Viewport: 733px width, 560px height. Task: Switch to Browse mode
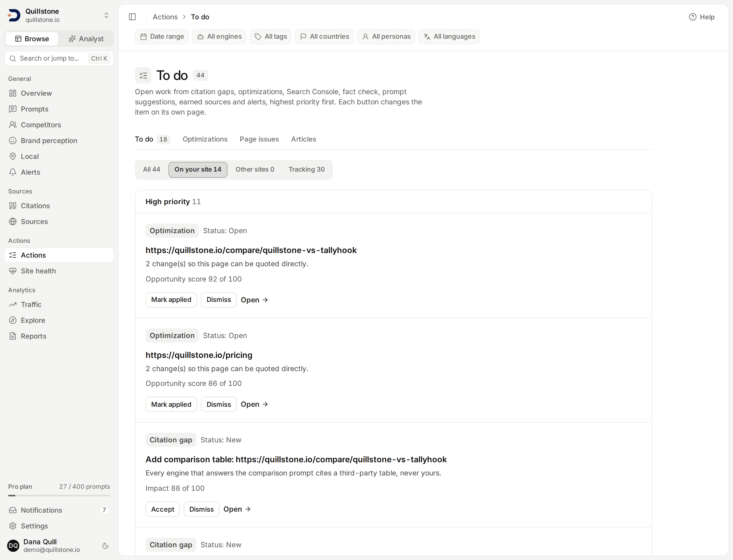(32, 39)
